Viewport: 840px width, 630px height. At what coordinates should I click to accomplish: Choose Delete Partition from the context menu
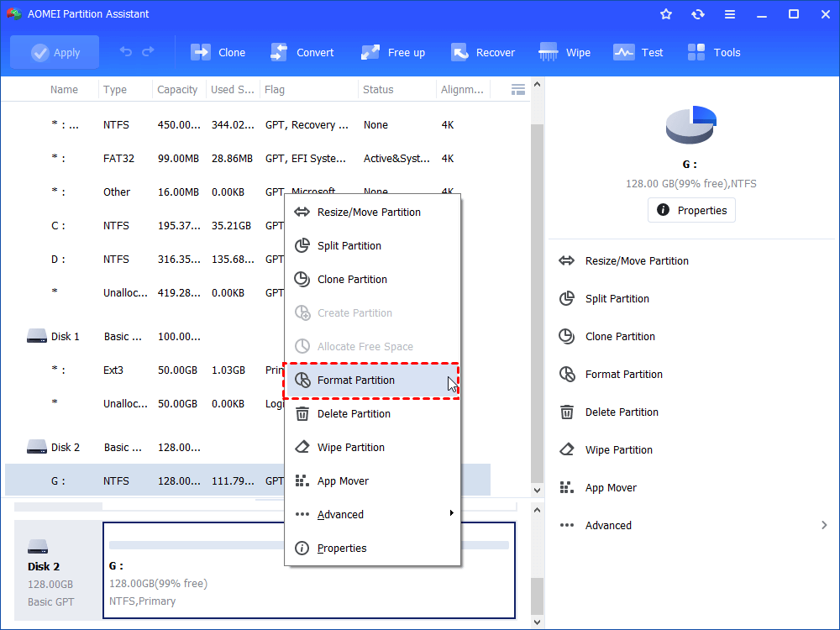click(354, 413)
